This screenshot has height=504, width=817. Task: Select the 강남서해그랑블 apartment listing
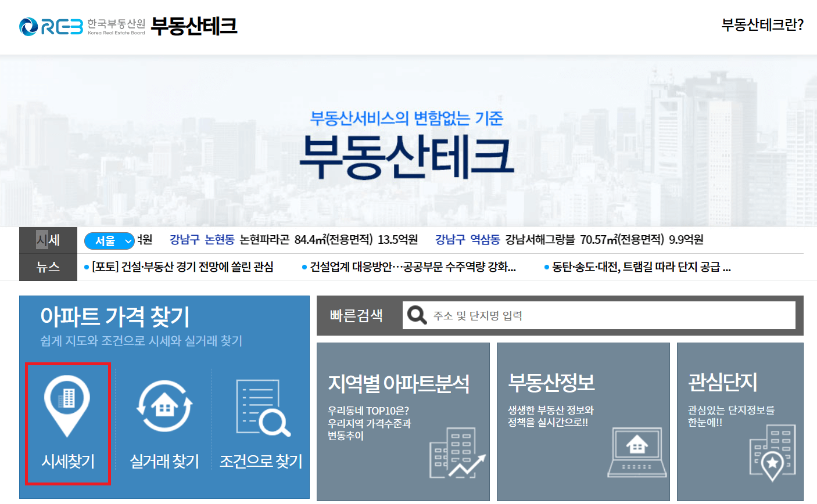coord(541,240)
